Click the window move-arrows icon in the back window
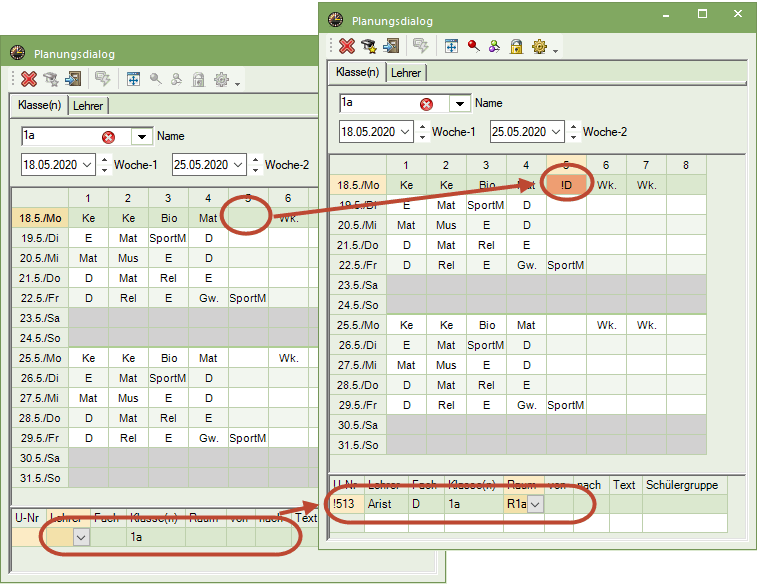The height and width of the screenshot is (585, 757). tap(133, 79)
